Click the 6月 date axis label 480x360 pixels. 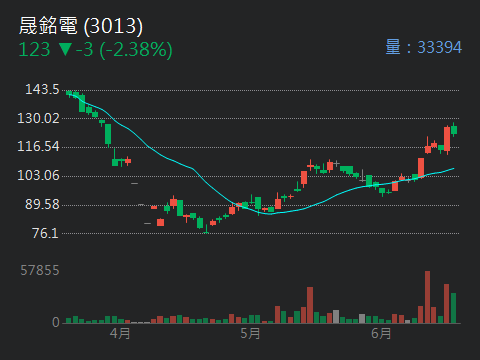coord(381,333)
